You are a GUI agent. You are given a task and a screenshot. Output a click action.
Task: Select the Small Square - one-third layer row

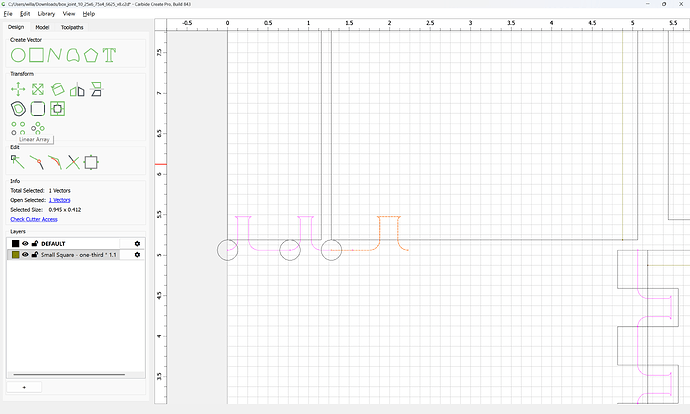pyautogui.click(x=75, y=255)
